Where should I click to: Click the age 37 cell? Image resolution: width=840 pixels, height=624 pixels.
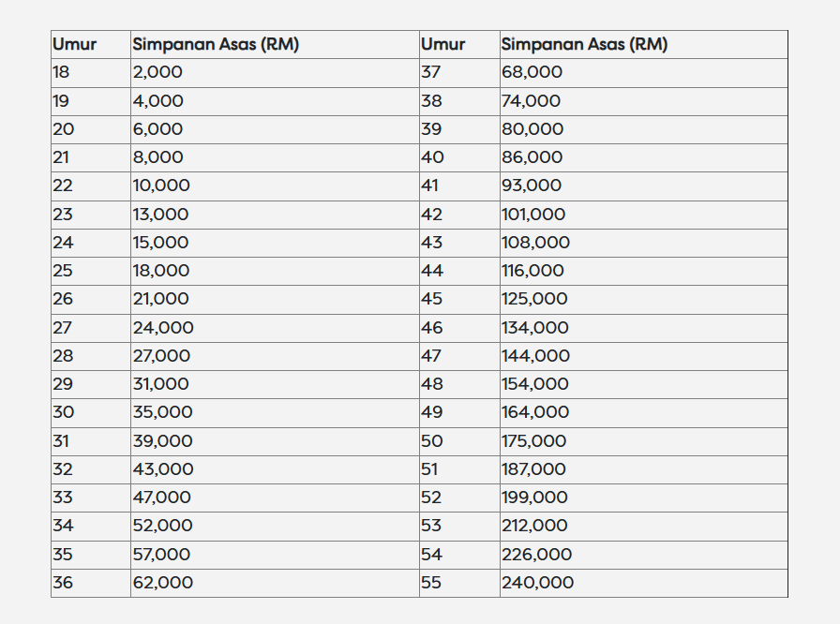[x=459, y=73]
